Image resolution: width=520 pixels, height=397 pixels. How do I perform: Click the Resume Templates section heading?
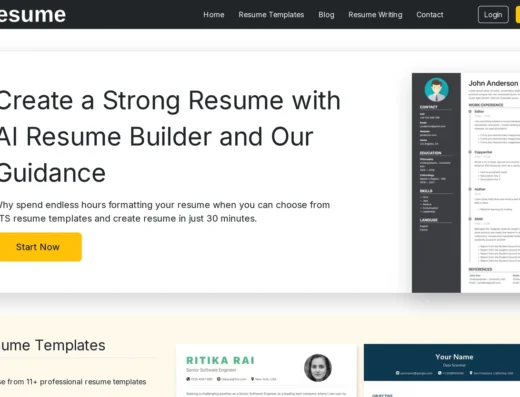pos(52,345)
